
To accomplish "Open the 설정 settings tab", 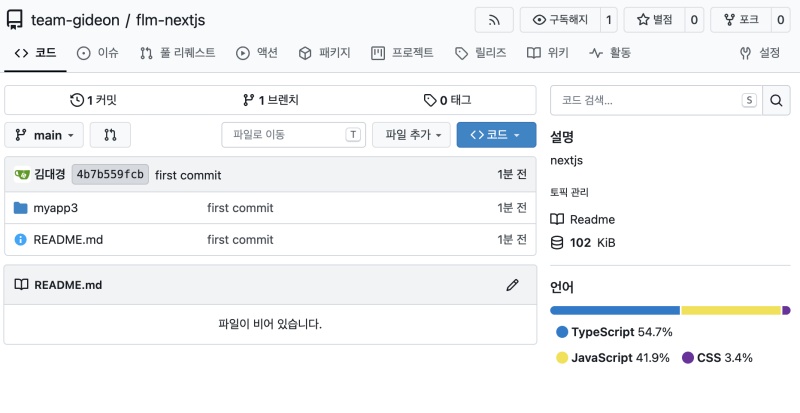I will coord(760,53).
